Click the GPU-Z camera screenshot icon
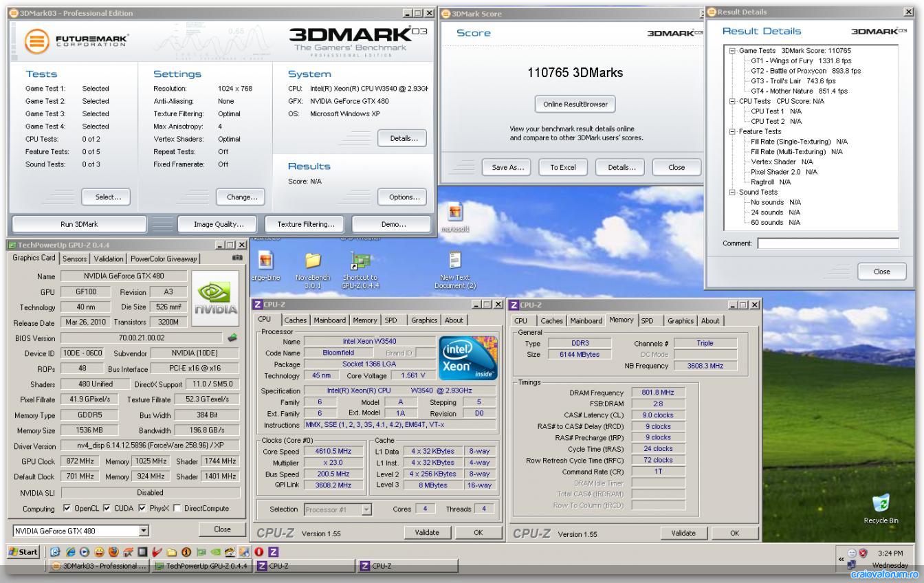Viewport: 924px width, 583px height. tap(238, 258)
